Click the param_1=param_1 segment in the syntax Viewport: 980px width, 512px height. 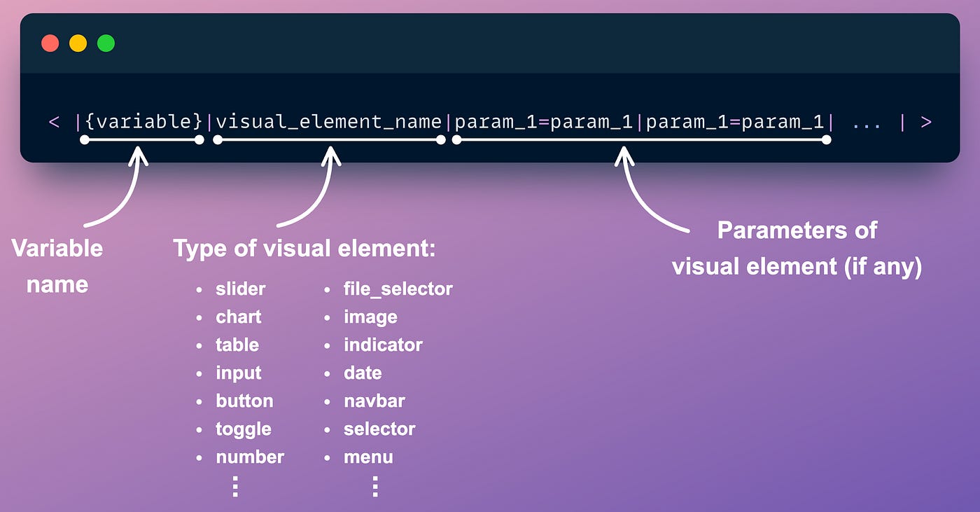(x=546, y=121)
